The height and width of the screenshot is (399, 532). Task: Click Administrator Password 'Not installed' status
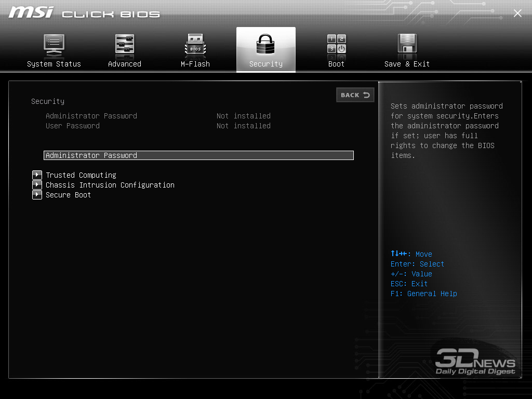point(244,116)
